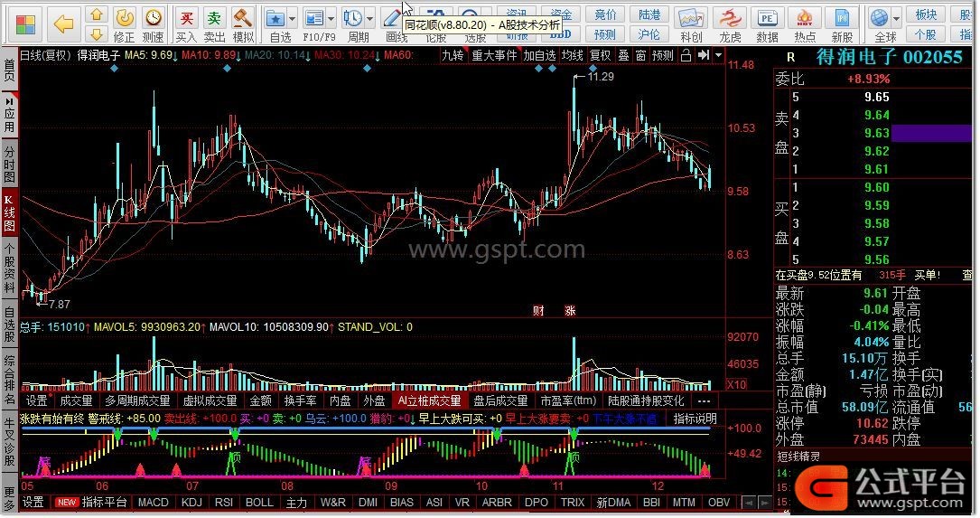
Task: Show more volume indicator tabs via ellipsis
Action: 704,401
